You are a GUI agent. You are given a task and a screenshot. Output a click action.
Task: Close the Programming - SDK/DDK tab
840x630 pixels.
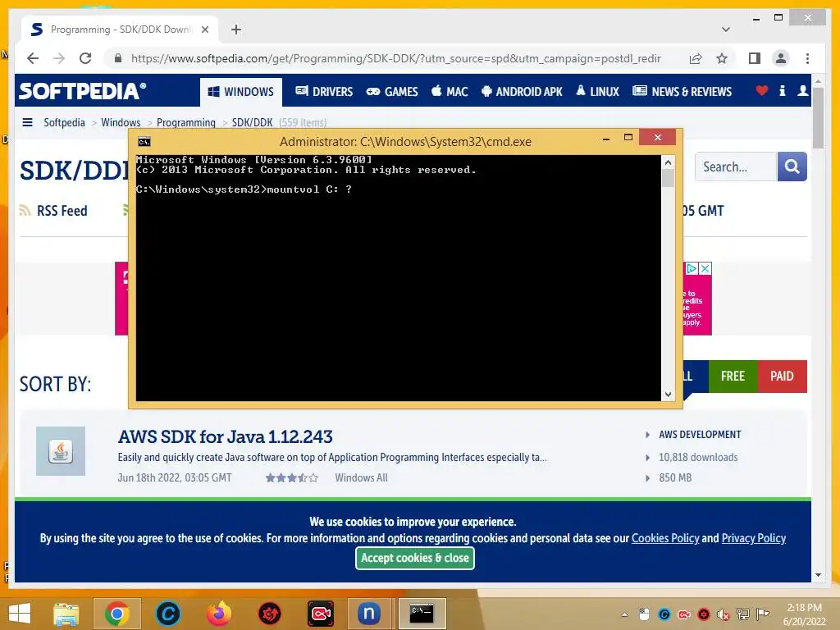pos(204,30)
